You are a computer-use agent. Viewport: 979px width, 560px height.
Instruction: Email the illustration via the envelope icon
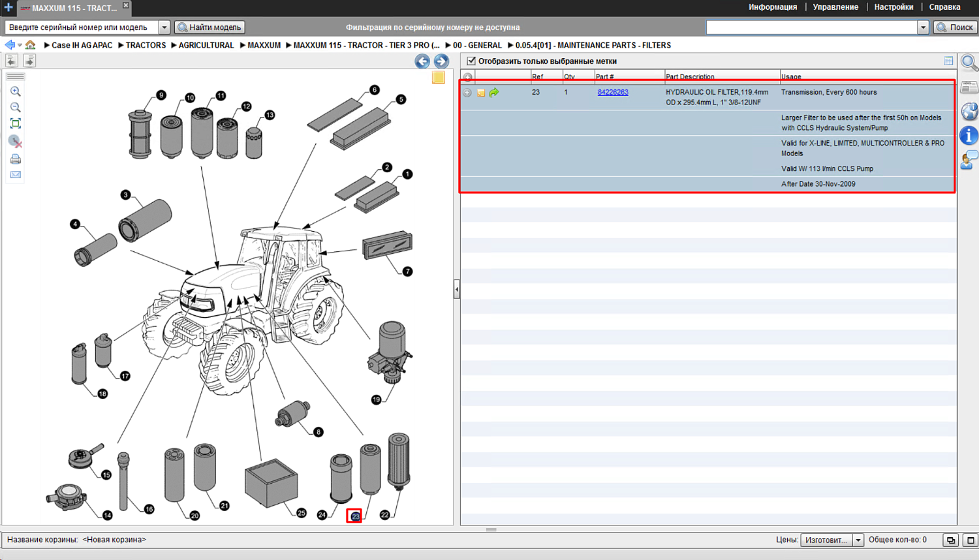point(15,175)
